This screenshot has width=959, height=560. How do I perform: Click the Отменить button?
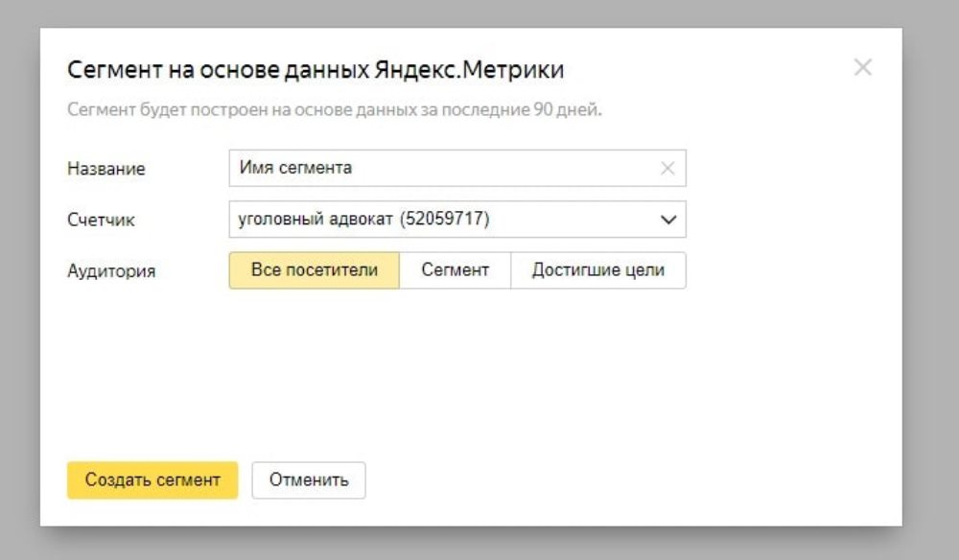[307, 479]
